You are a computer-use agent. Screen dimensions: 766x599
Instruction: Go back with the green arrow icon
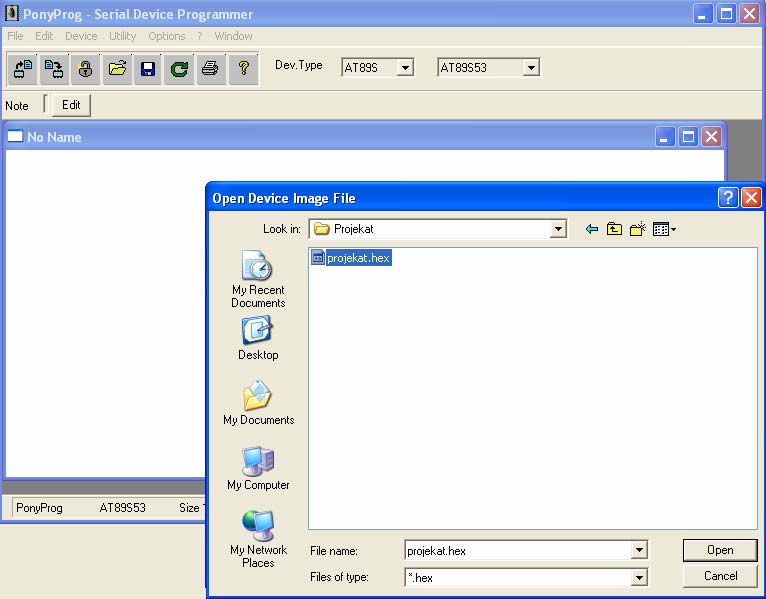click(x=592, y=229)
